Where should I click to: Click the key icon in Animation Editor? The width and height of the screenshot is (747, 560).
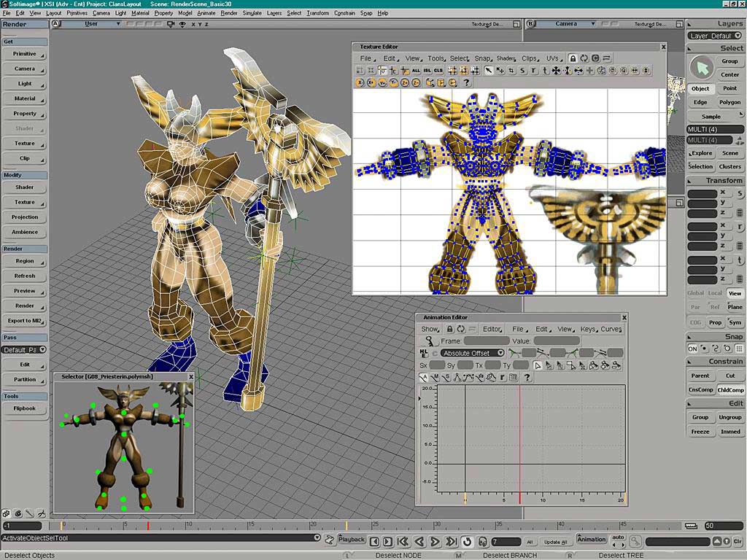coord(430,341)
